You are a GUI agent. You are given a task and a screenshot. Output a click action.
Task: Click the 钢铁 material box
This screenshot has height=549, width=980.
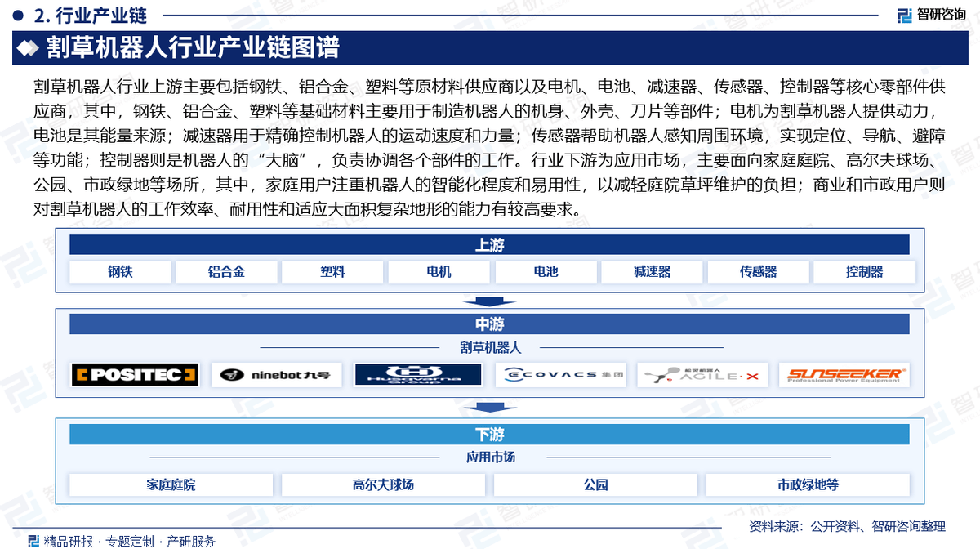click(x=120, y=272)
